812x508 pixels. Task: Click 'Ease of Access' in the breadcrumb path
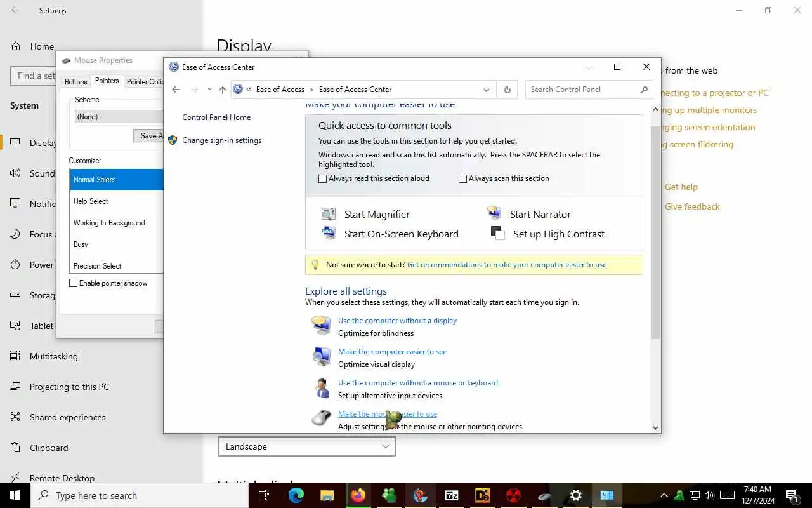280,90
